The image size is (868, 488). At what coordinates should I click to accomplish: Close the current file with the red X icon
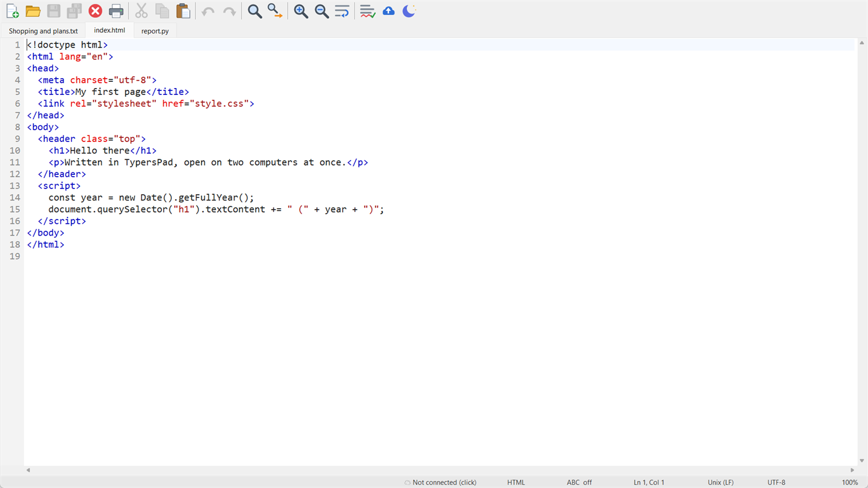point(95,11)
